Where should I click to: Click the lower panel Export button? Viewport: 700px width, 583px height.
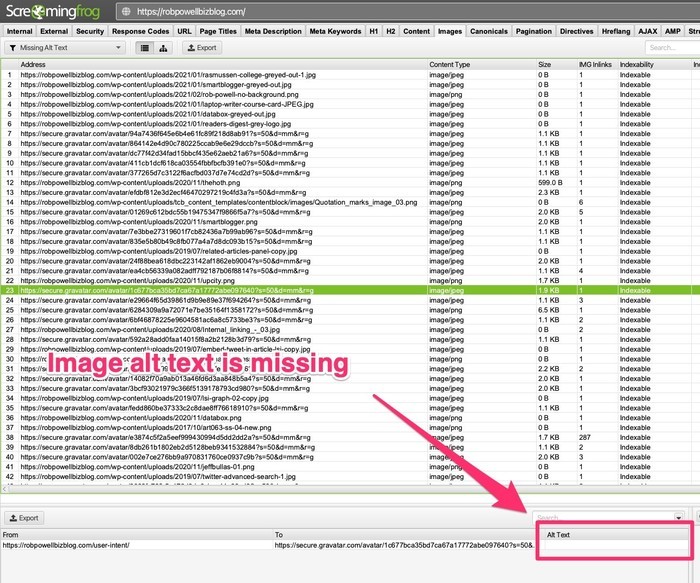click(24, 518)
